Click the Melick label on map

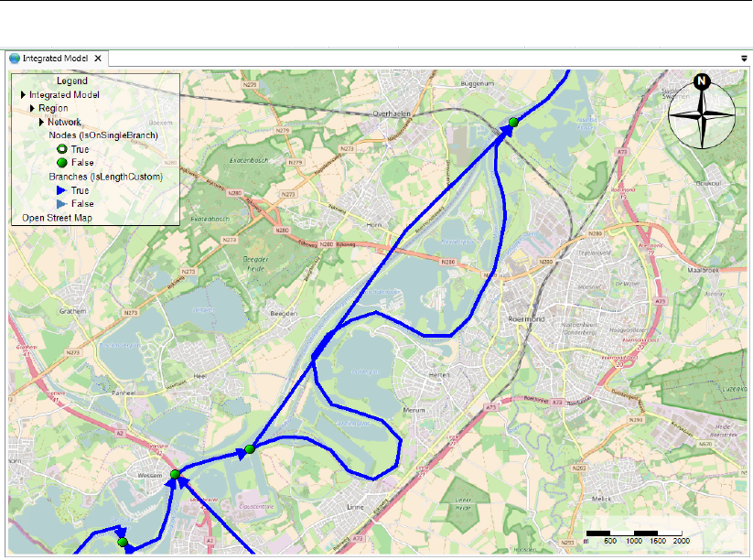point(601,499)
